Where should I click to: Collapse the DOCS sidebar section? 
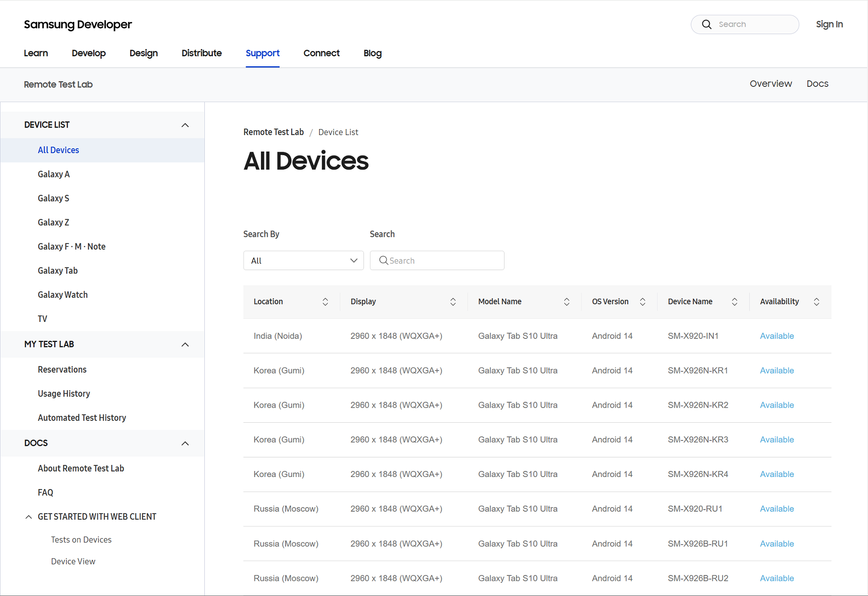click(x=185, y=443)
